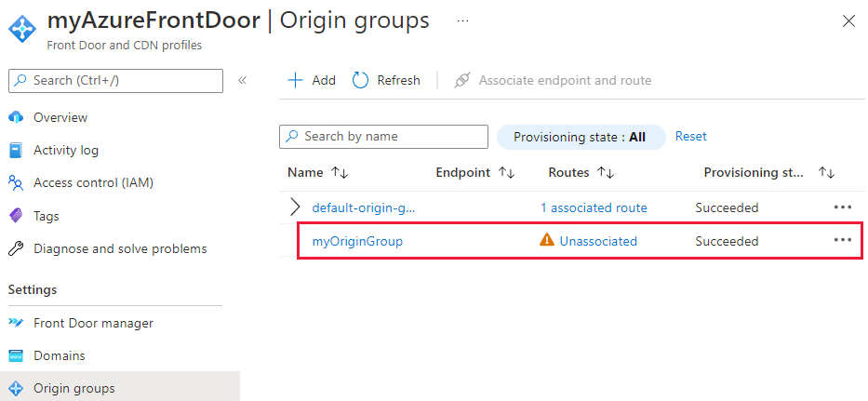Collapse the sidebar with double chevron
This screenshot has height=401, width=868.
[x=242, y=81]
